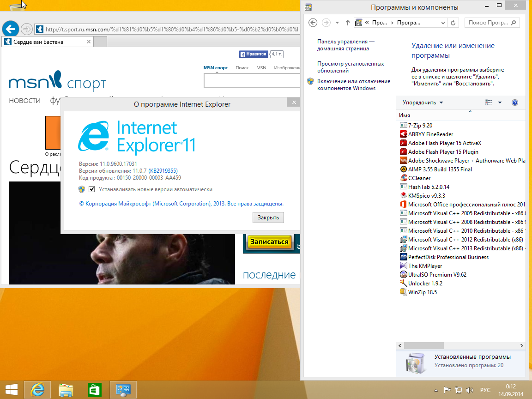Screen dimensions: 532x399
Task: Select UltraISO Premium icon
Action: coord(404,274)
